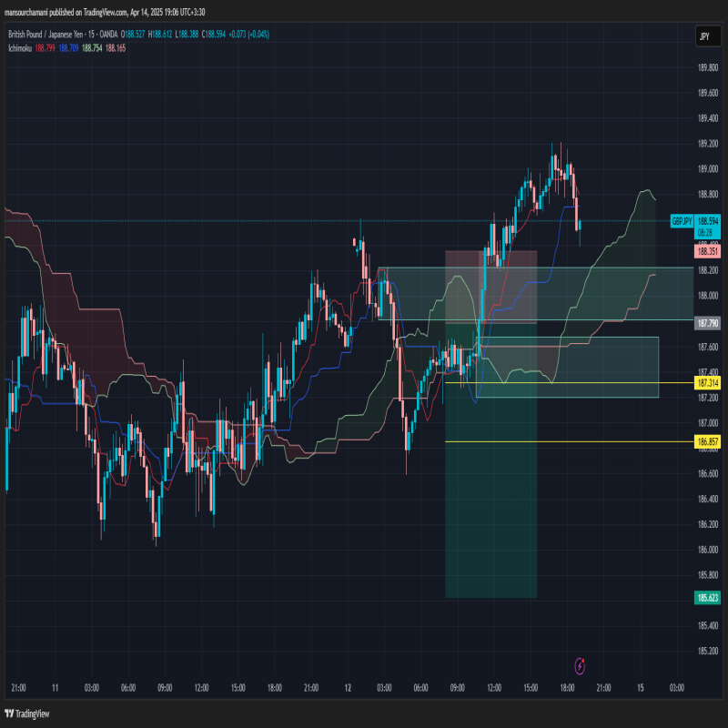Screen dimensions: 728x728
Task: Click the 188.800 price axis label
Action: [x=708, y=195]
